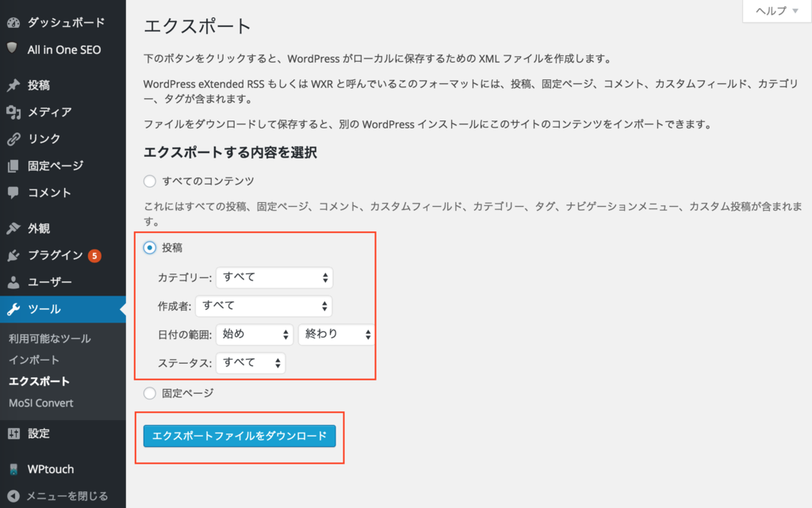Go to インポート submenu link
The image size is (812, 508).
33,360
